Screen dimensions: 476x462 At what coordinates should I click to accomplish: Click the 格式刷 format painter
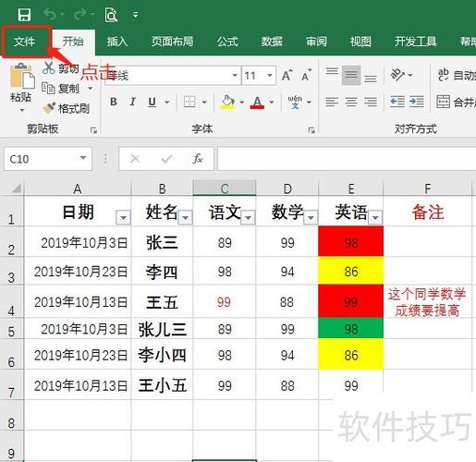tap(67, 108)
